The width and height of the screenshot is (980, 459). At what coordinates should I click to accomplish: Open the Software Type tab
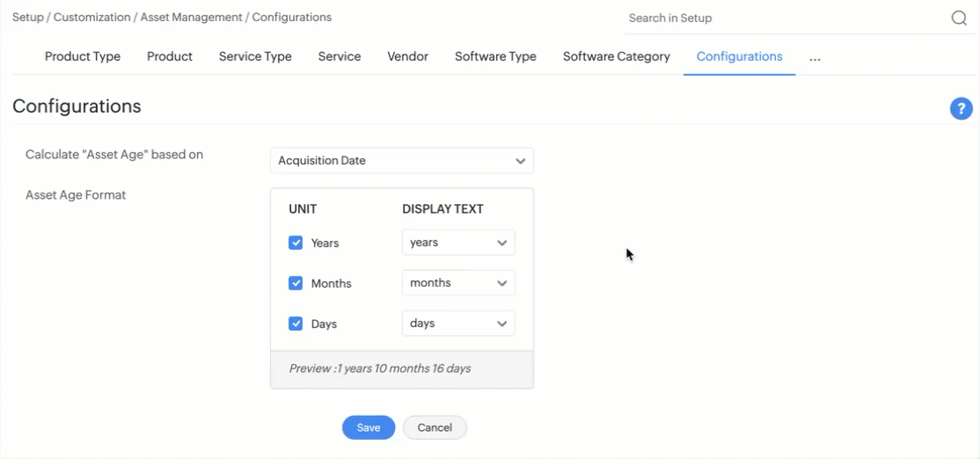(495, 56)
